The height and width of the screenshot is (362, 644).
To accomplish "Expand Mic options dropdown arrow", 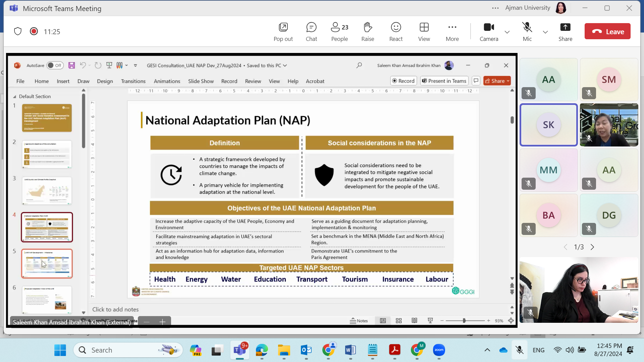I will point(545,32).
